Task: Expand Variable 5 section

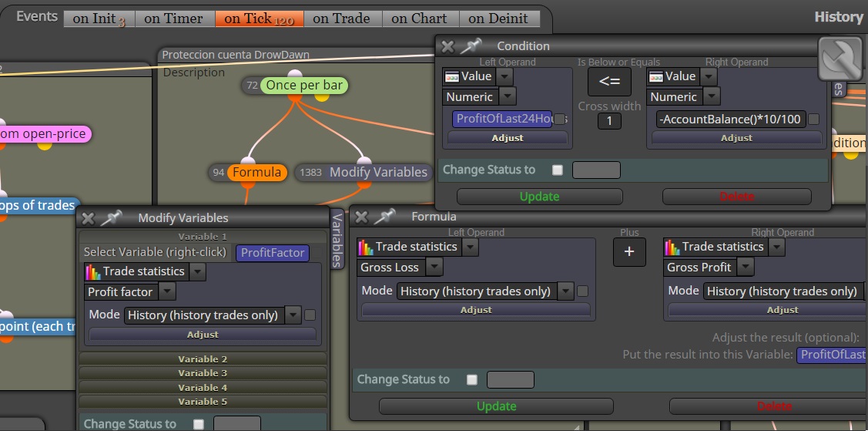Action: click(x=203, y=402)
